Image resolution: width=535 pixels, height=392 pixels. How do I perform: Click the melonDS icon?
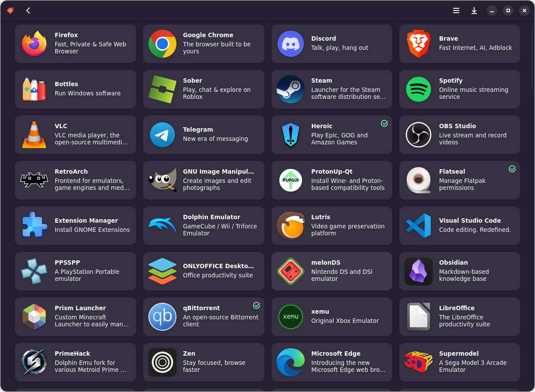pos(291,271)
